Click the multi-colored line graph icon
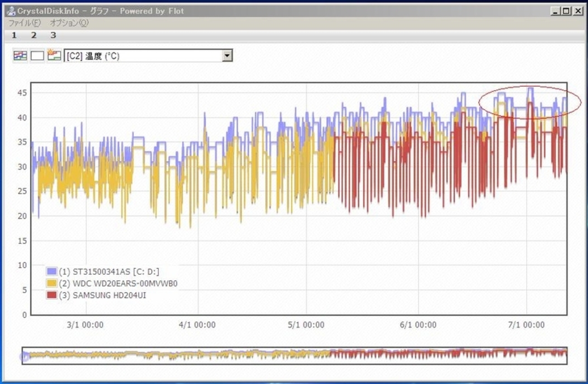The height and width of the screenshot is (384, 588). 20,56
